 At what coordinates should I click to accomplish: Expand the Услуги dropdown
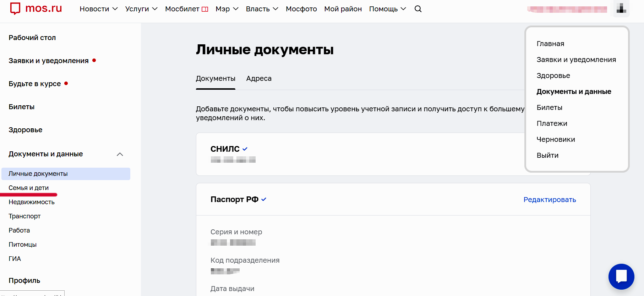[x=141, y=9]
